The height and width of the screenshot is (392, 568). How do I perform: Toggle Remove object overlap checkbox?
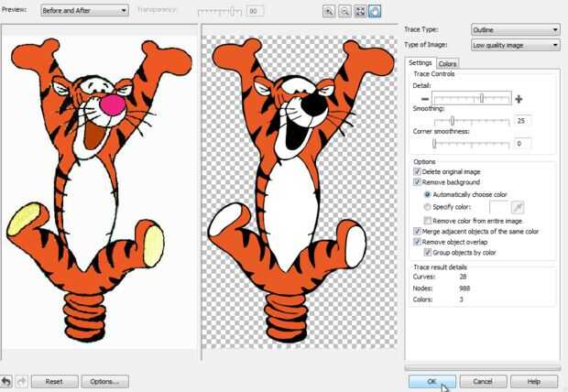[x=417, y=242]
